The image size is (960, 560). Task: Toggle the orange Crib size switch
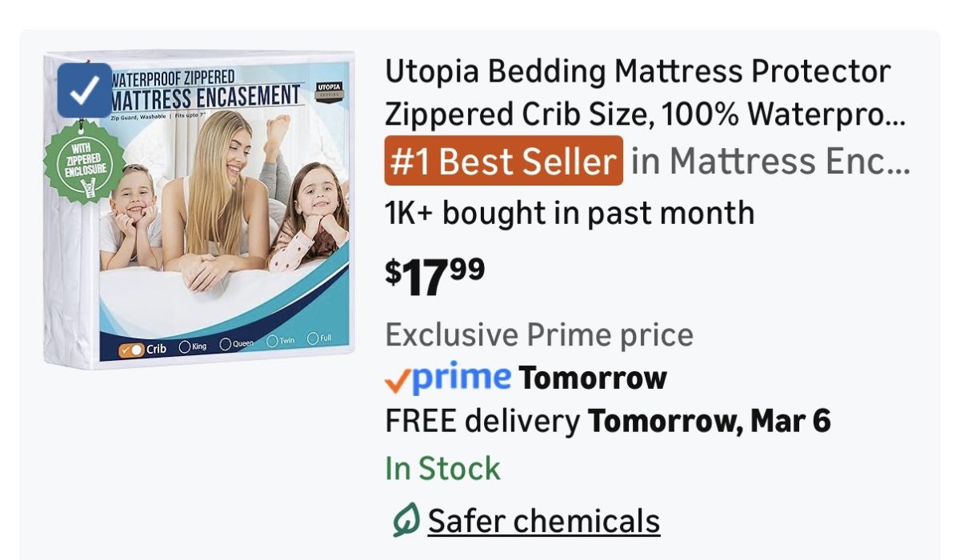[130, 350]
